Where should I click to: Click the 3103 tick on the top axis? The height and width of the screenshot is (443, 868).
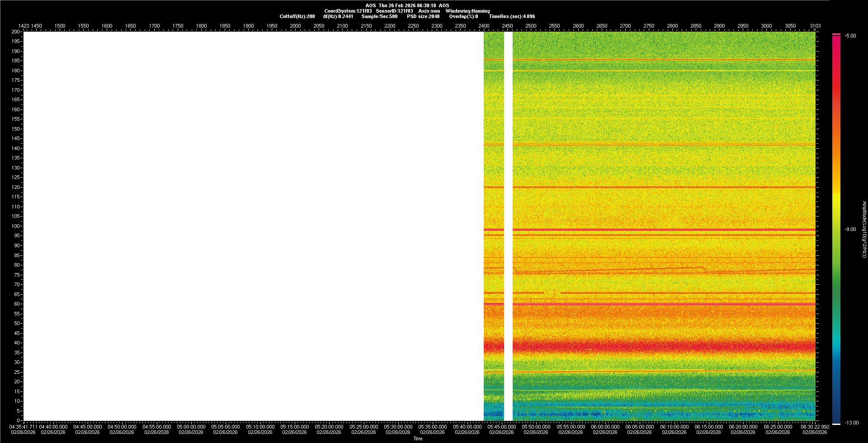pos(815,26)
